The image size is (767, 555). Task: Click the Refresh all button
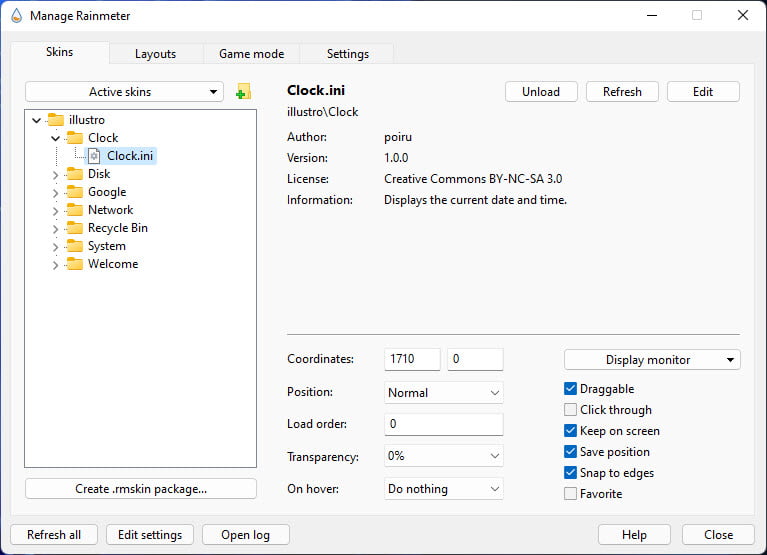[x=54, y=534]
